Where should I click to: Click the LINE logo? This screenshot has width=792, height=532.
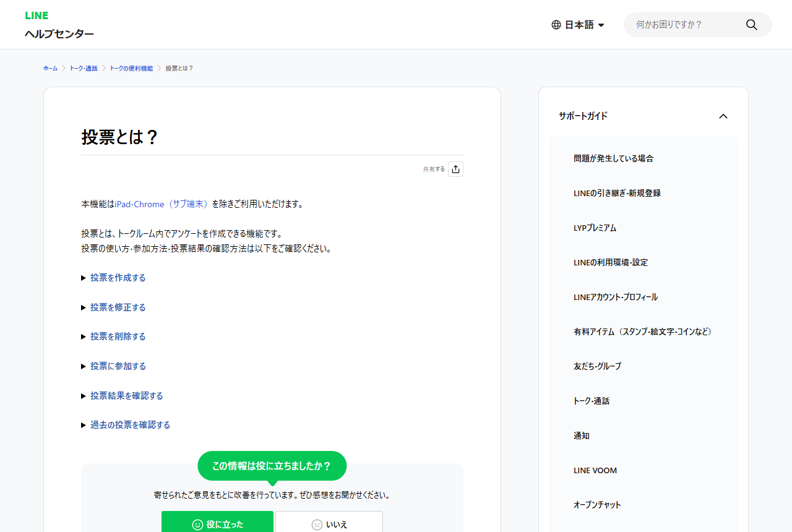coord(37,15)
